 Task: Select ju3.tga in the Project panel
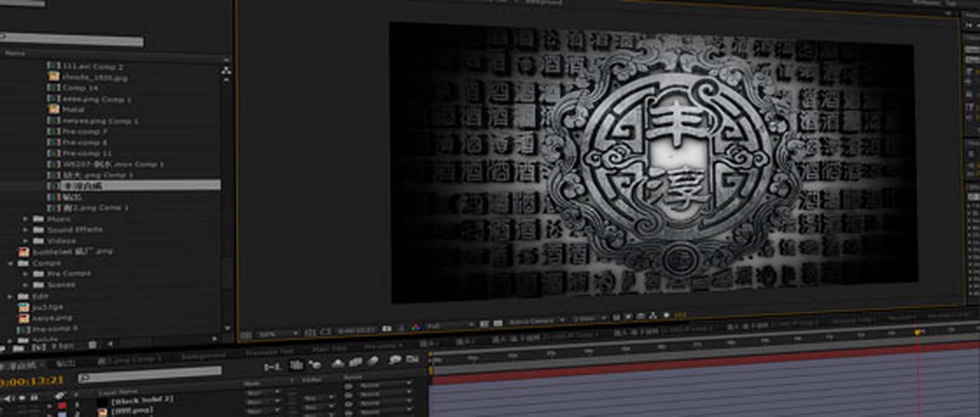click(x=48, y=307)
